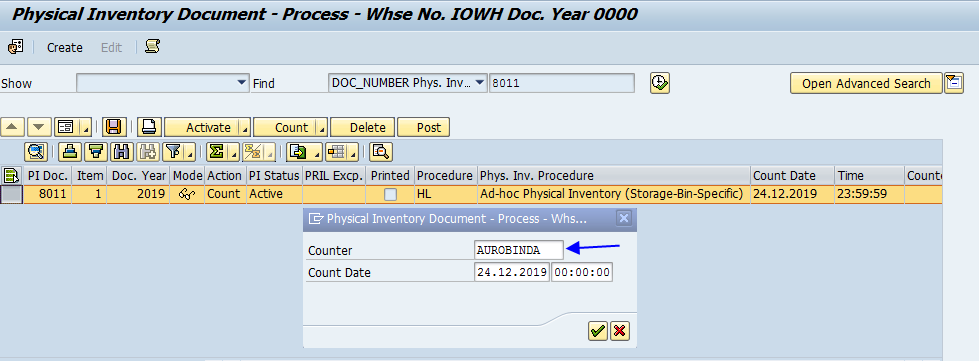Click the Print icon next to Activate
This screenshot has height=361, width=979.
click(x=149, y=127)
